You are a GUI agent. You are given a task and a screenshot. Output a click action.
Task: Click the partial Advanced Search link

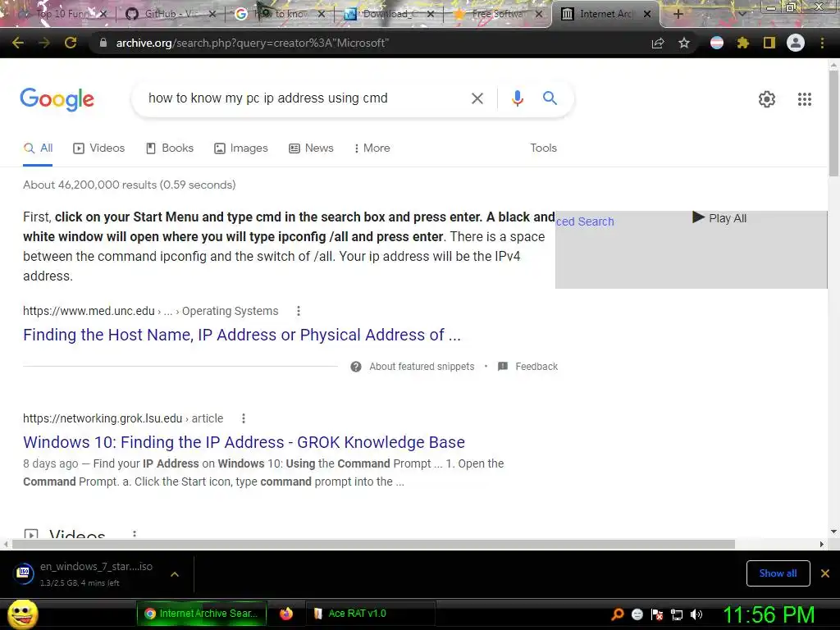[585, 221]
